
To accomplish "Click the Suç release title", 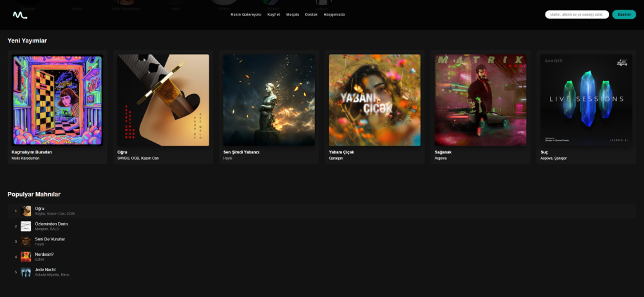I will 544,153.
